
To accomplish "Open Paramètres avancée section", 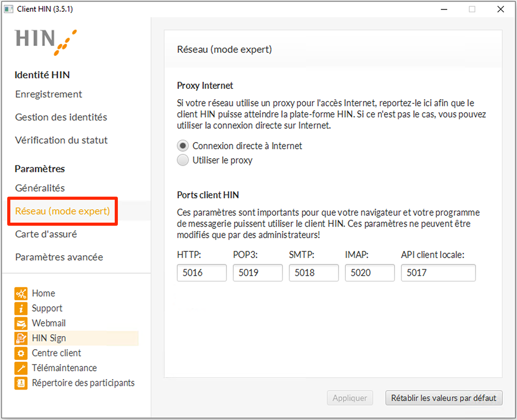I will pyautogui.click(x=59, y=257).
